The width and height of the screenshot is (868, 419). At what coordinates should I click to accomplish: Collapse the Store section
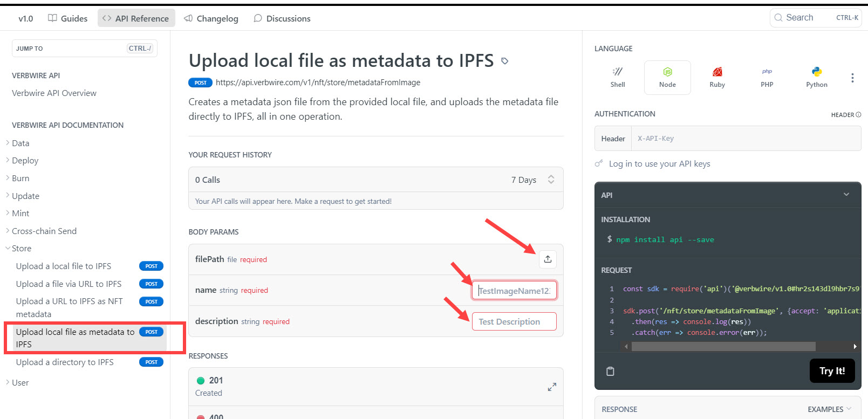(x=22, y=249)
